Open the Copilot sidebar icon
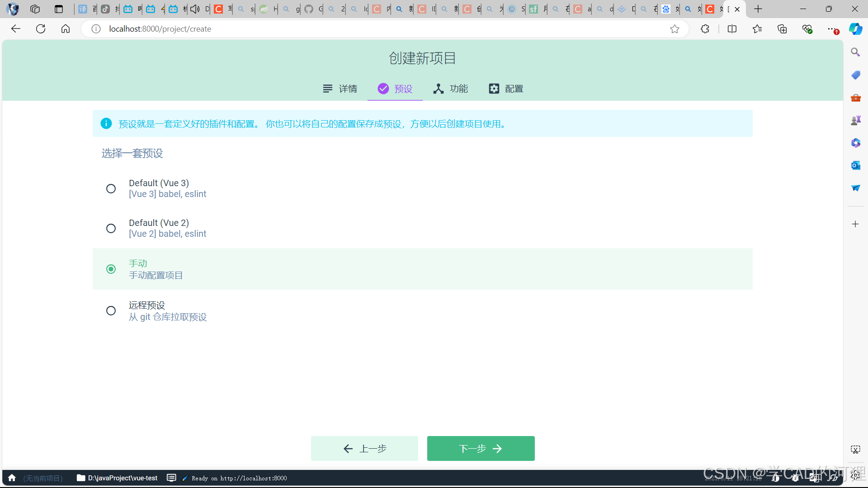 point(855,29)
